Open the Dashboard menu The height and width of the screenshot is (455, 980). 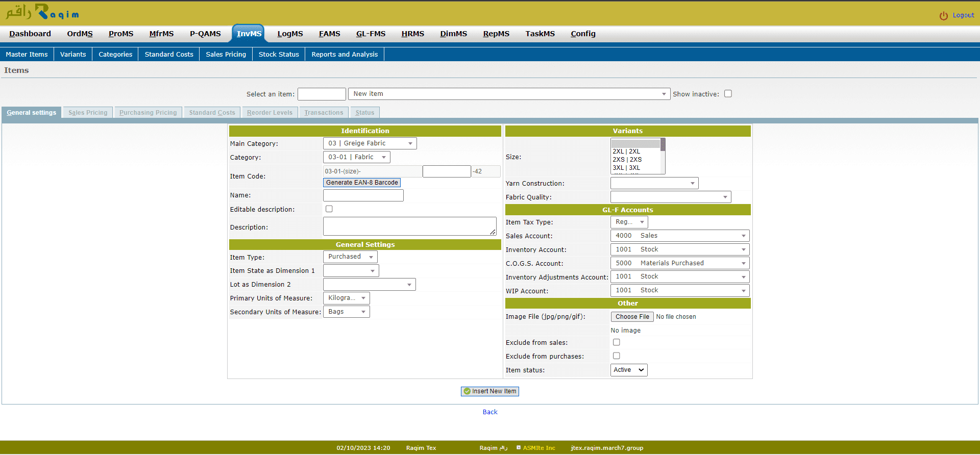tap(30, 34)
